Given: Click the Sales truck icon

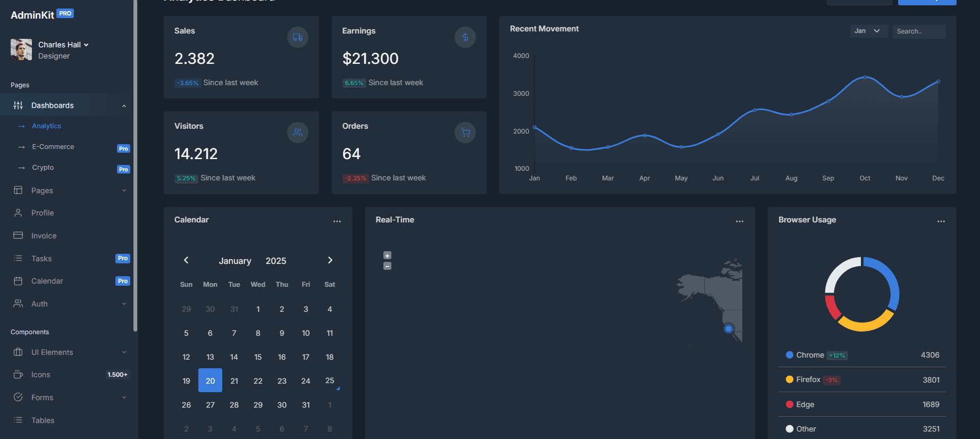Looking at the screenshot, I should pyautogui.click(x=298, y=37).
